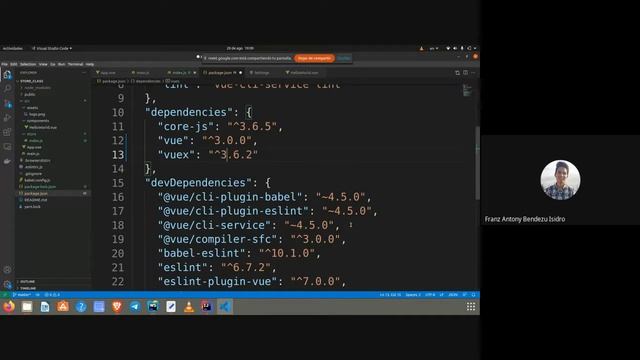Open the Remote Explorer view
Viewport: 640px width, 360px height.
click(x=7, y=146)
